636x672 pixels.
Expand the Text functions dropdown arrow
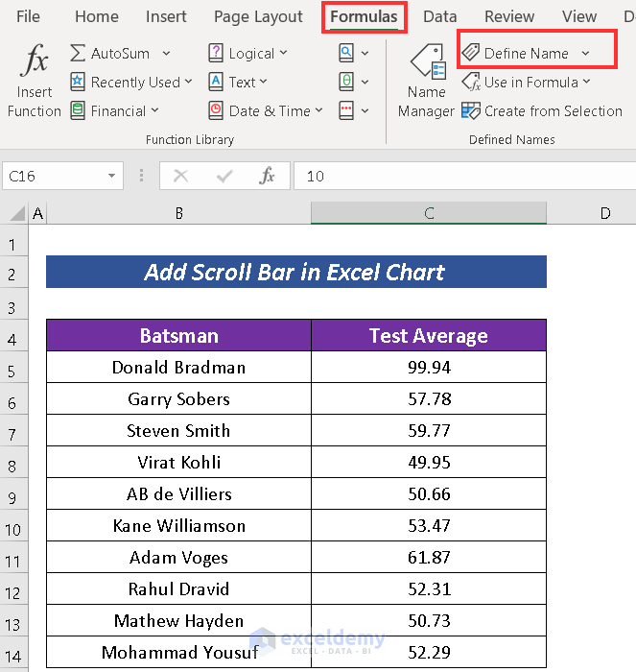point(263,82)
